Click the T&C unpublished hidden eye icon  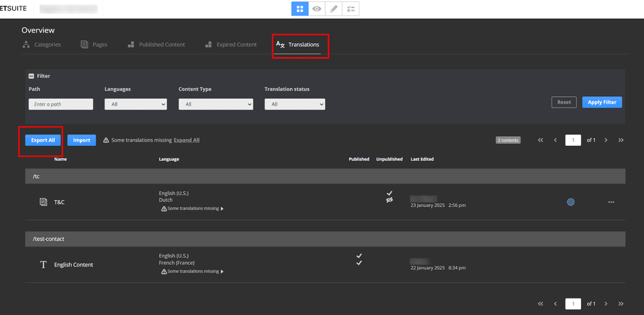click(389, 199)
